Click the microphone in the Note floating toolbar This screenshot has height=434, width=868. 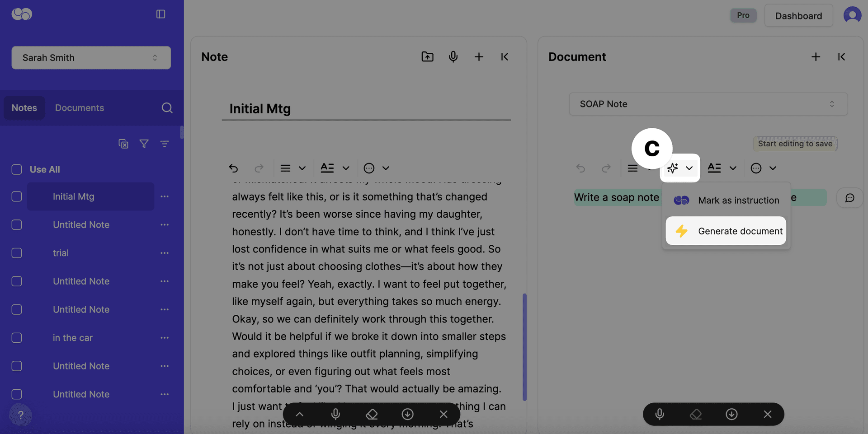tap(335, 414)
